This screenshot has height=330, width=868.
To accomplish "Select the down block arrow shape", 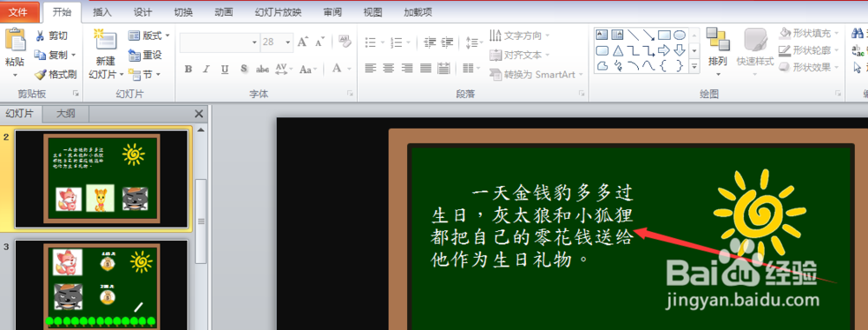I will 680,51.
